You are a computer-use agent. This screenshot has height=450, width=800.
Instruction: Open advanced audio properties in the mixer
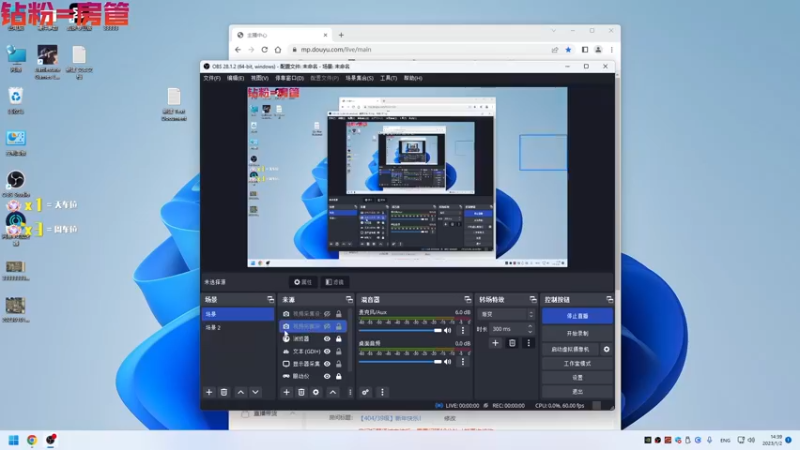pyautogui.click(x=365, y=392)
